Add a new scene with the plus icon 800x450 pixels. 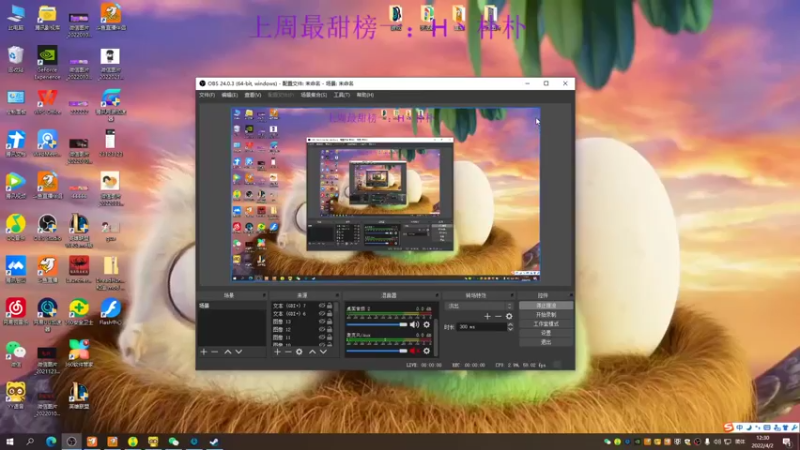click(x=204, y=352)
